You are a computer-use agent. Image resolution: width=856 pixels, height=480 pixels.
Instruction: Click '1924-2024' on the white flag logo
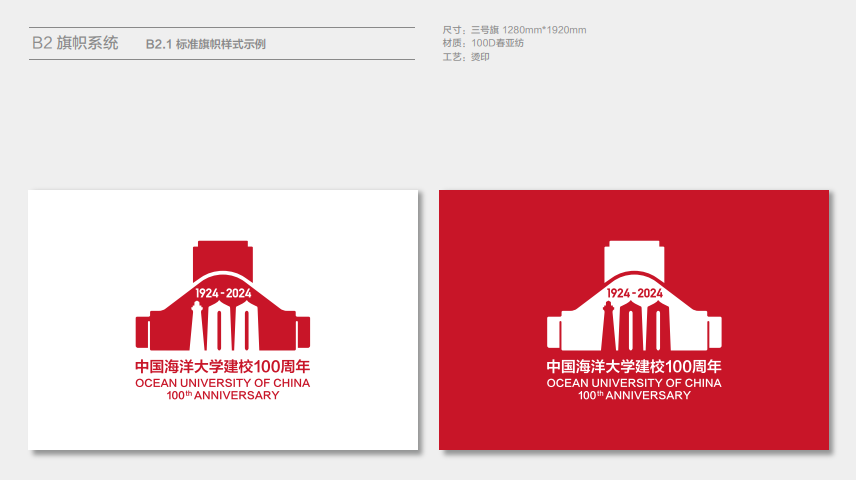[x=223, y=293]
